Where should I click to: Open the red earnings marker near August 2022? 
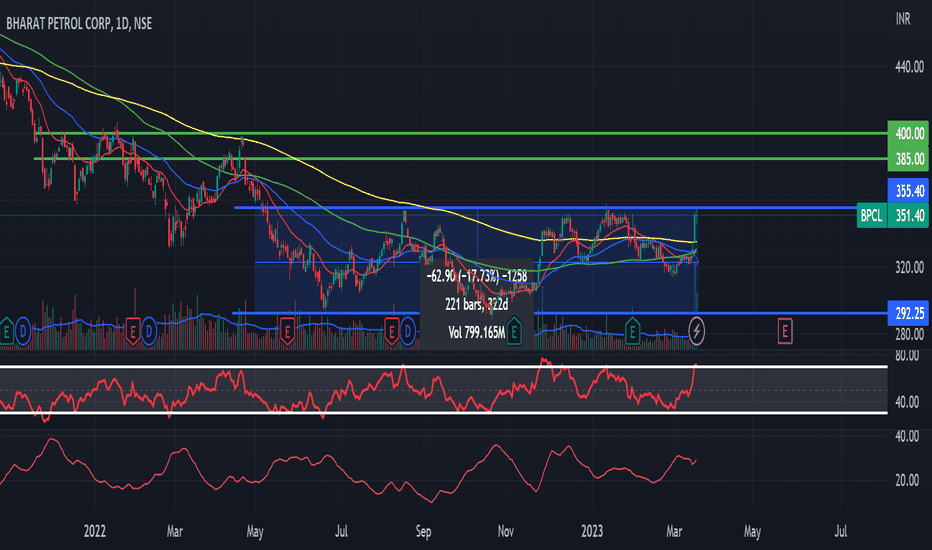point(391,331)
